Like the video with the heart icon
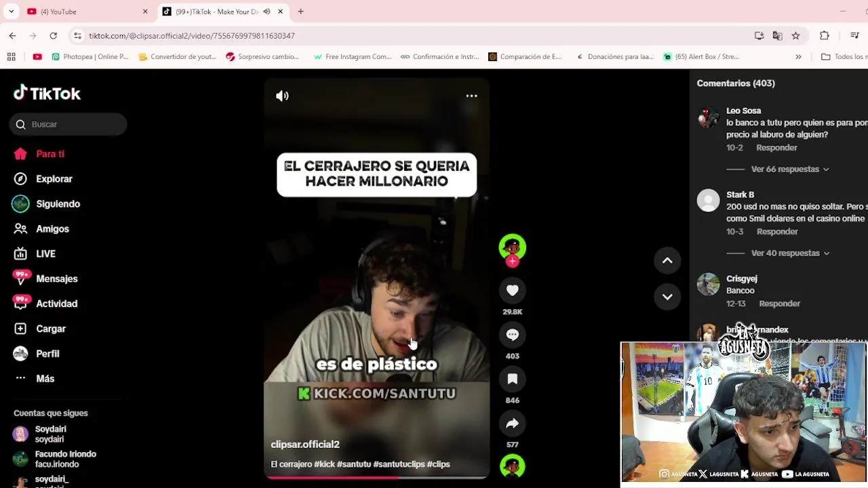This screenshot has height=488, width=868. pyautogui.click(x=512, y=290)
